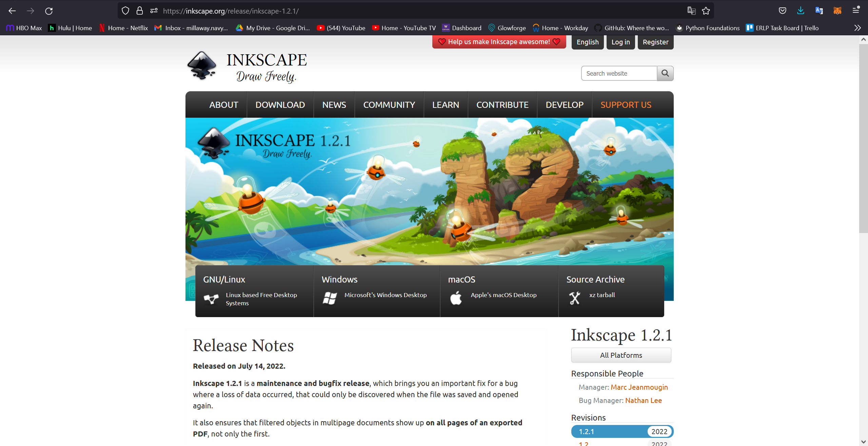Open the GitHub bookmark
The image size is (868, 446).
[632, 28]
